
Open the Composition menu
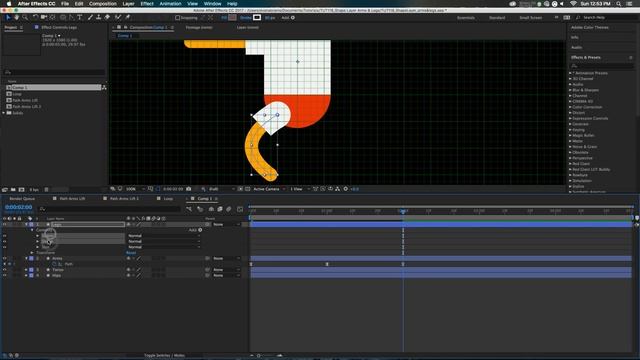click(x=103, y=4)
